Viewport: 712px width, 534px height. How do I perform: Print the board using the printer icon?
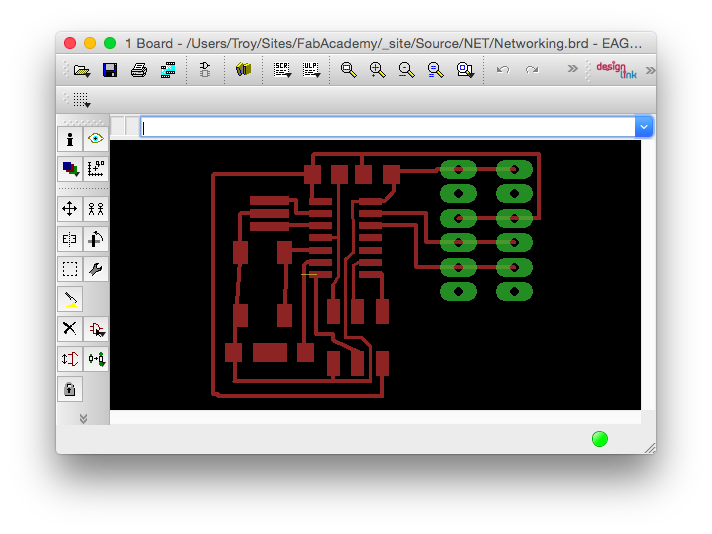pyautogui.click(x=139, y=70)
